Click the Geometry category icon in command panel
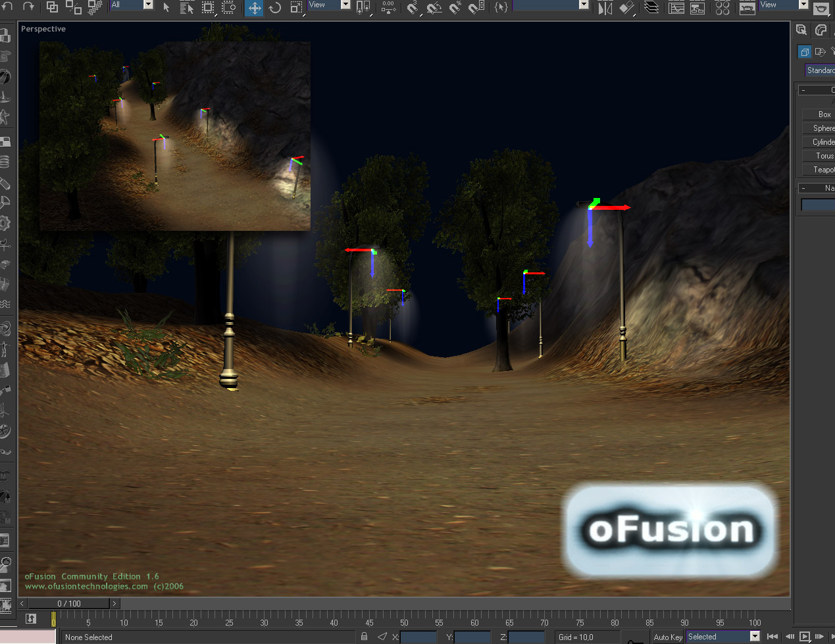Screen dimensions: 835x644 pyautogui.click(x=804, y=51)
